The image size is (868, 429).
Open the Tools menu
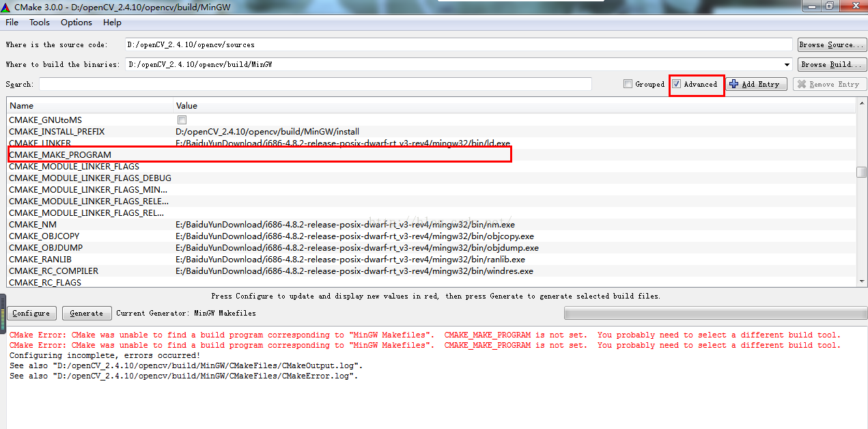pos(40,23)
